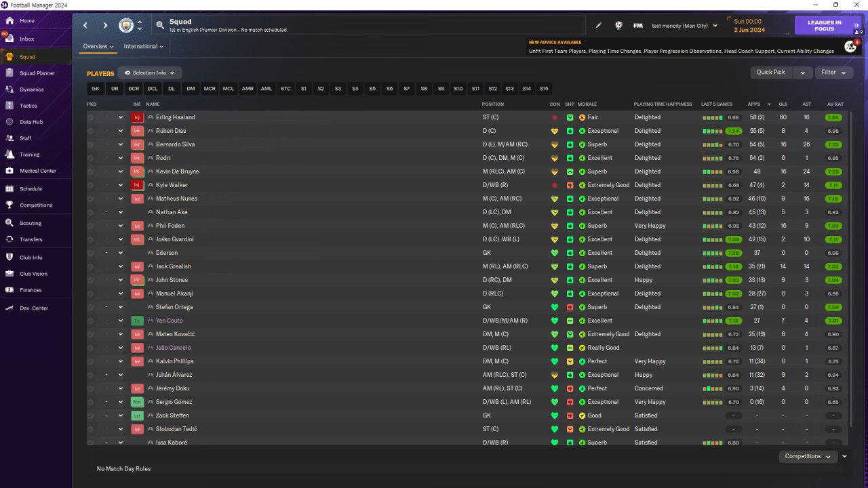The width and height of the screenshot is (868, 488).
Task: Open Competitions from the sidebar
Action: (x=35, y=205)
